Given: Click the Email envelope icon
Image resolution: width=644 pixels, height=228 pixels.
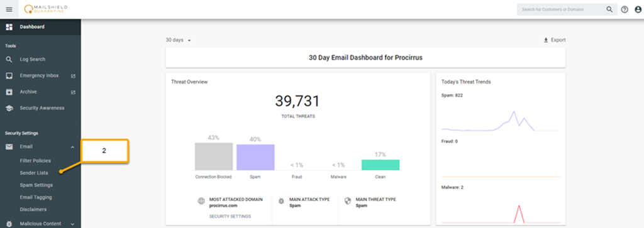Looking at the screenshot, I should tap(9, 146).
